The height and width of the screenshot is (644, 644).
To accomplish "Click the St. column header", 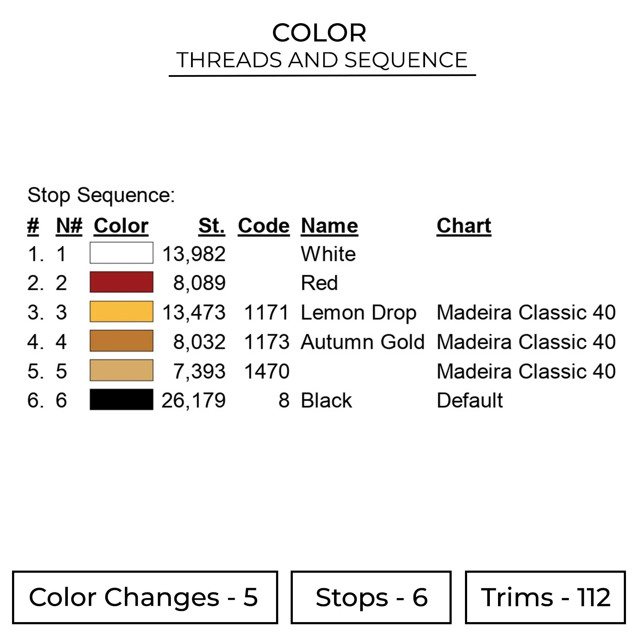I will pyautogui.click(x=211, y=226).
